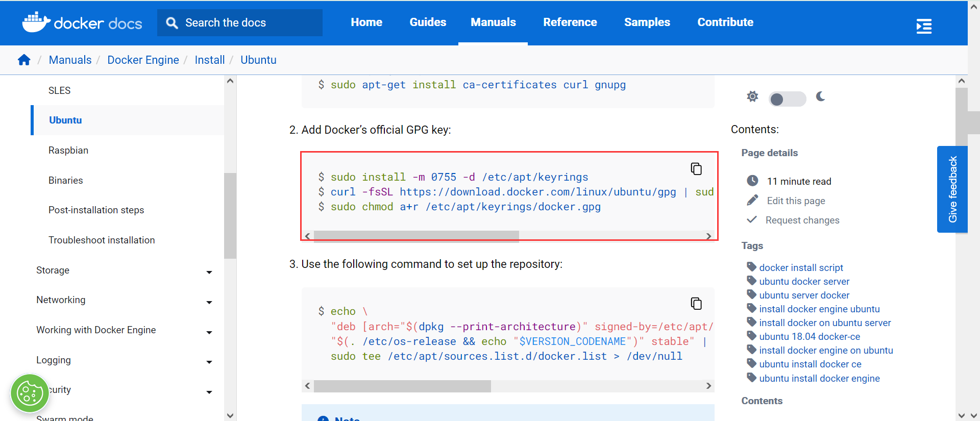
Task: Expand the Storage section
Action: pyautogui.click(x=209, y=272)
